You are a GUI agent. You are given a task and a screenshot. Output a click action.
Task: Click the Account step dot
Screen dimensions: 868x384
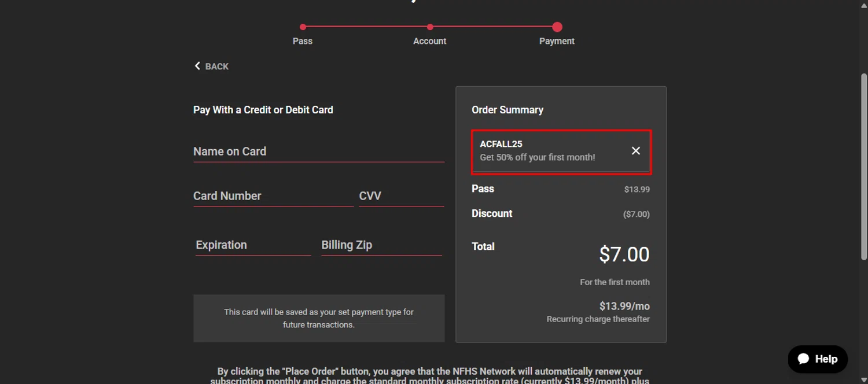coord(430,27)
